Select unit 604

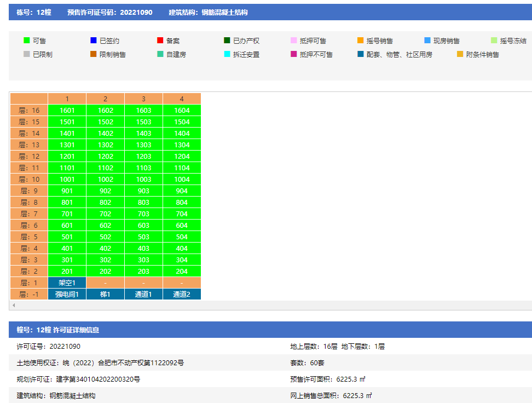pyautogui.click(x=182, y=226)
